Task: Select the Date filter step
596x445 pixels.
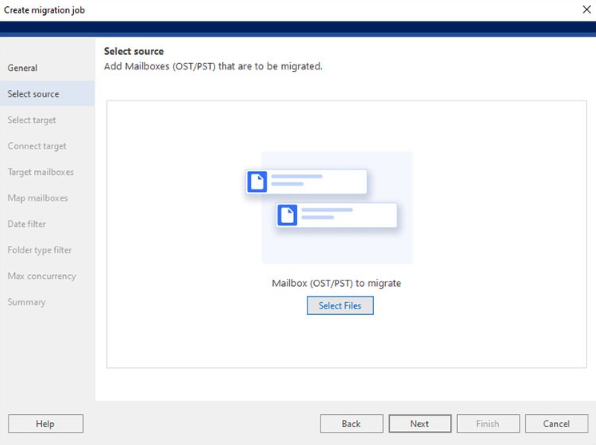Action: (27, 224)
